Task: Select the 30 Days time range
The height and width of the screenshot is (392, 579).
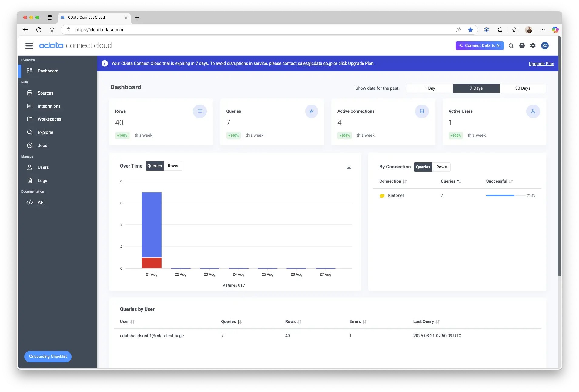Action: click(x=523, y=88)
